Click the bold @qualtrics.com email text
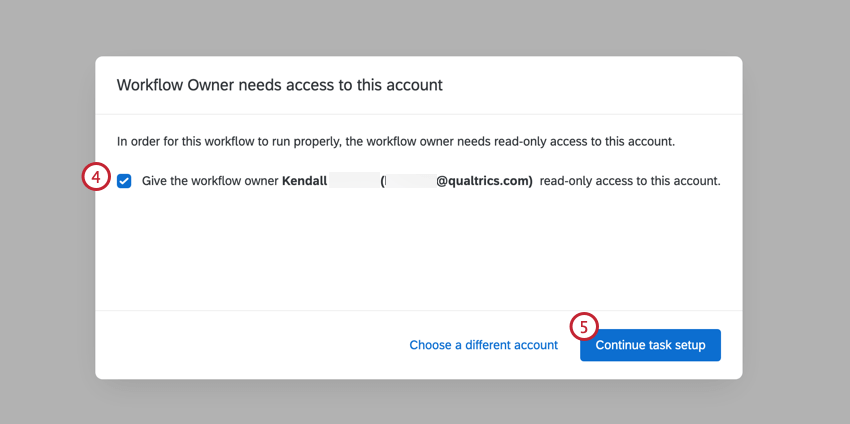The image size is (850, 424). [x=485, y=181]
